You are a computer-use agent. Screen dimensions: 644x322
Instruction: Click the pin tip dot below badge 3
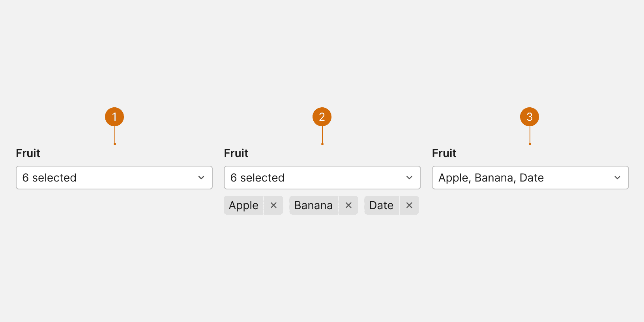coord(530,144)
